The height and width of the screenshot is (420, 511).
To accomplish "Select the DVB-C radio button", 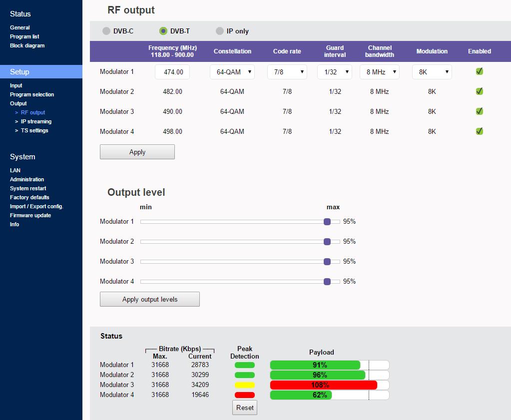I will [x=106, y=31].
